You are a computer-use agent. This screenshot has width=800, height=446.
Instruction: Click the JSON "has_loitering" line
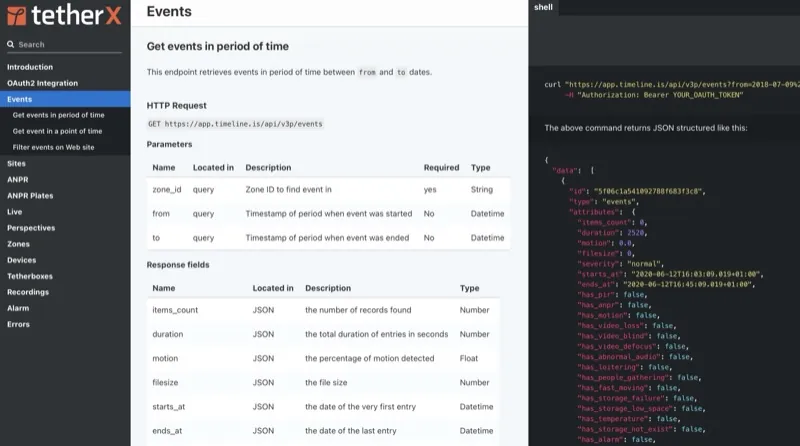point(624,367)
